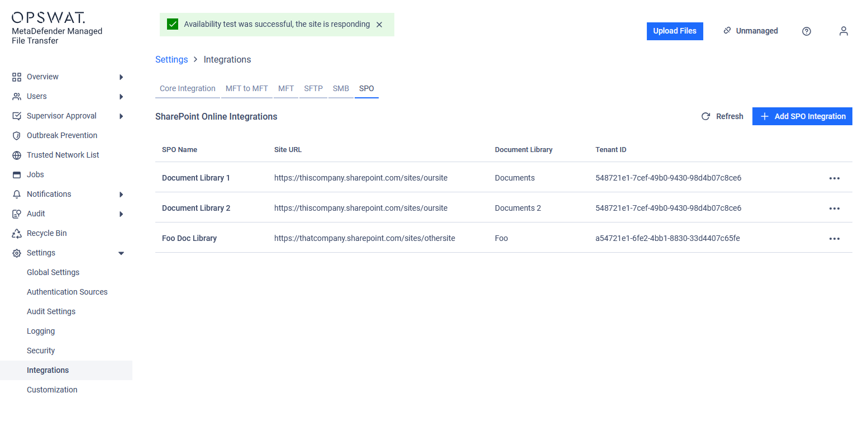Switch to the MFT tab
This screenshot has width=868, height=445.
click(286, 88)
